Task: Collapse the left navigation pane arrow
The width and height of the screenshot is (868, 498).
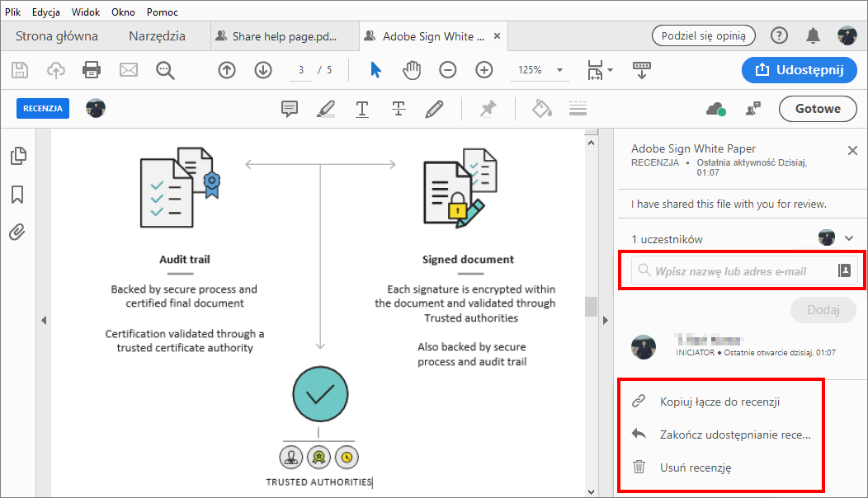Action: coord(44,321)
